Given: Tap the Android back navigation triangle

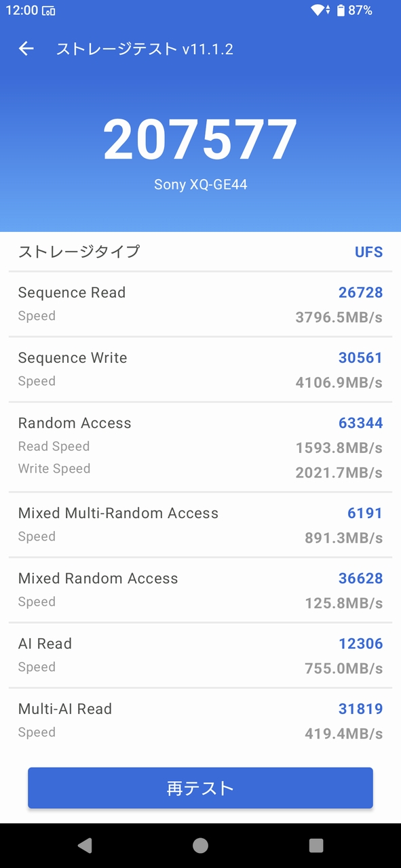Looking at the screenshot, I should tap(85, 845).
